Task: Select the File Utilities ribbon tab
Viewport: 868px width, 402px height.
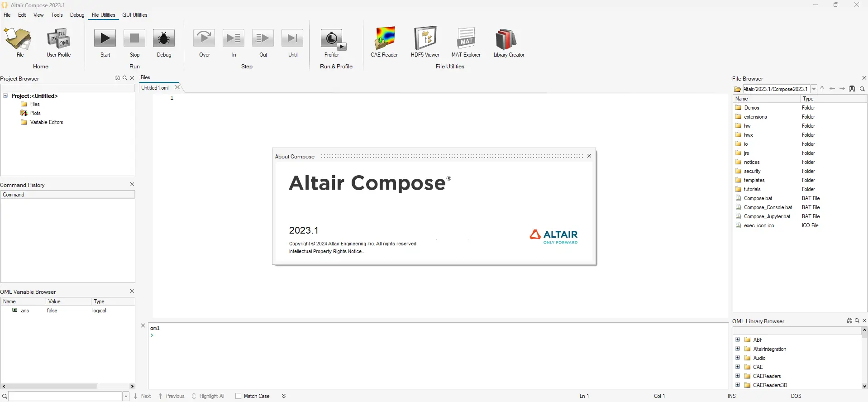Action: click(x=104, y=15)
